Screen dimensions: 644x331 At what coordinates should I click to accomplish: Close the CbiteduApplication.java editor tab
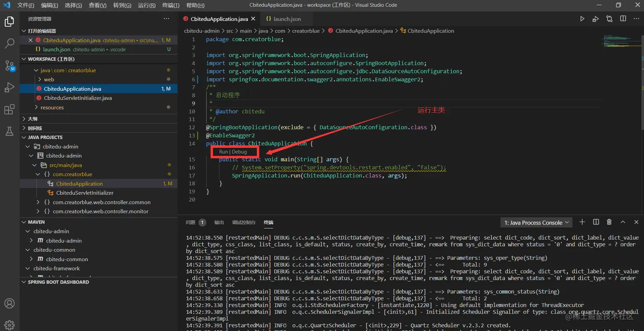[253, 19]
